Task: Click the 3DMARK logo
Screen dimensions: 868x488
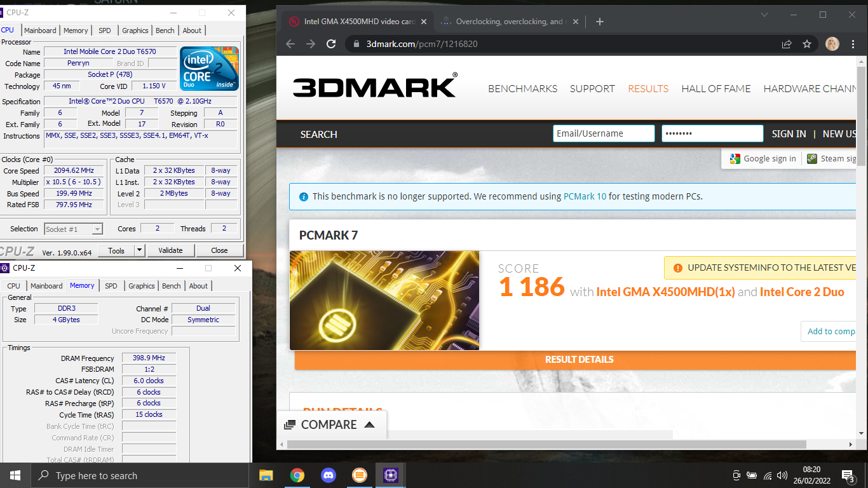Action: [375, 86]
